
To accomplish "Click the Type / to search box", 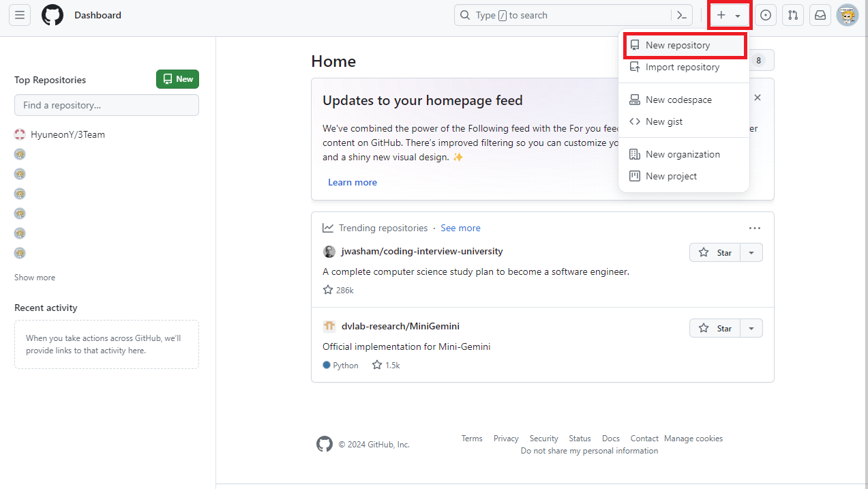I will tap(565, 15).
